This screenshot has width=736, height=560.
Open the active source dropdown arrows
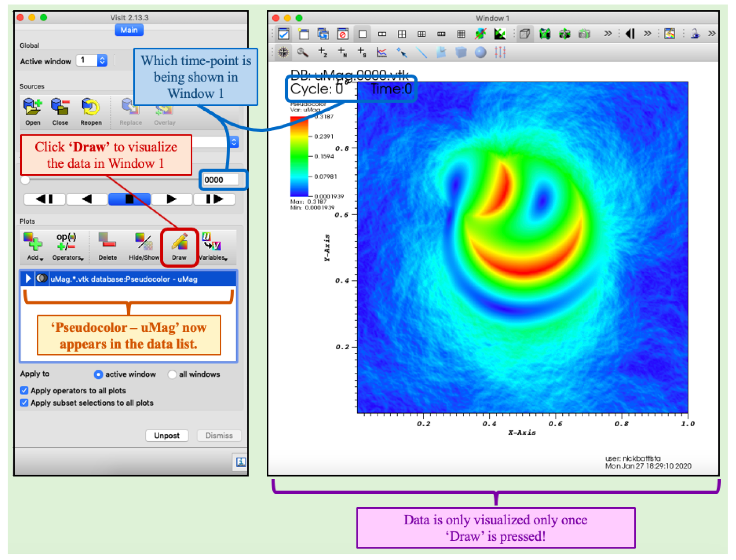coord(234,142)
